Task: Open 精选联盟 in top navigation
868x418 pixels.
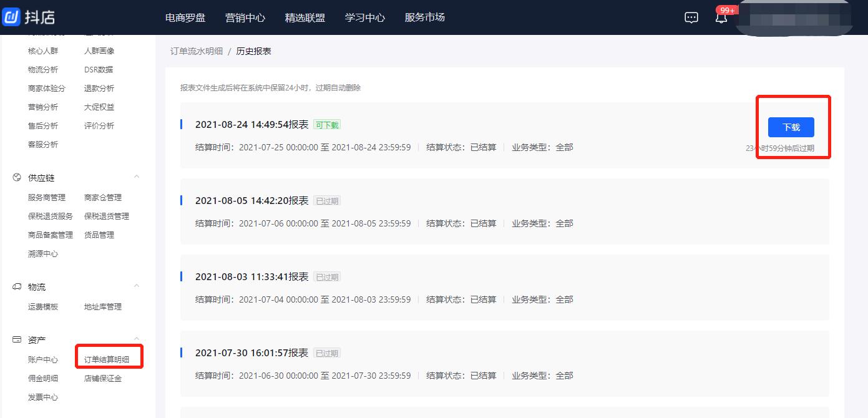Action: (305, 17)
